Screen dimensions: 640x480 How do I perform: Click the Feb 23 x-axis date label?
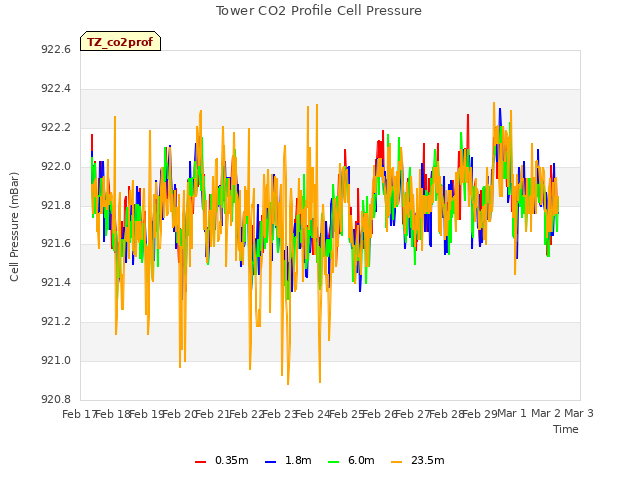[x=280, y=414]
